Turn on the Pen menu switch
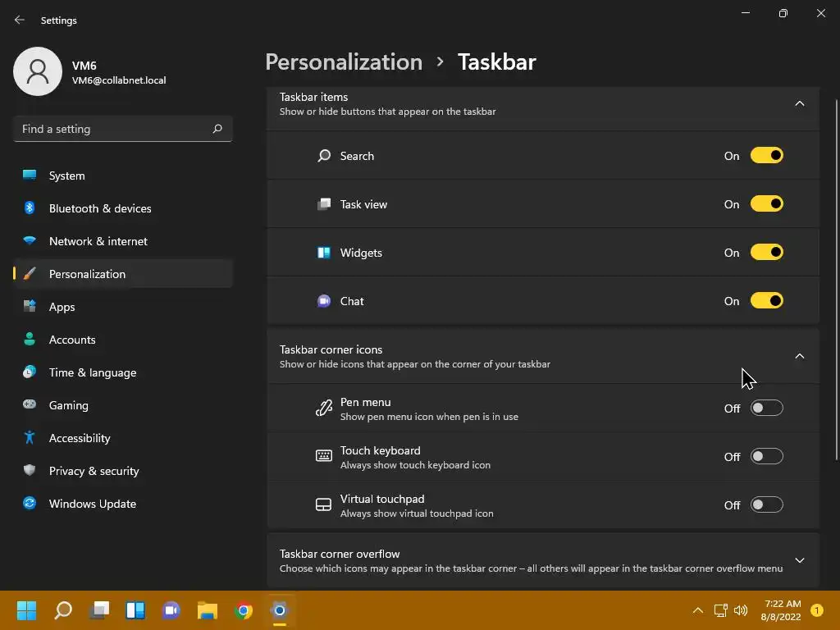This screenshot has width=840, height=630. (766, 409)
